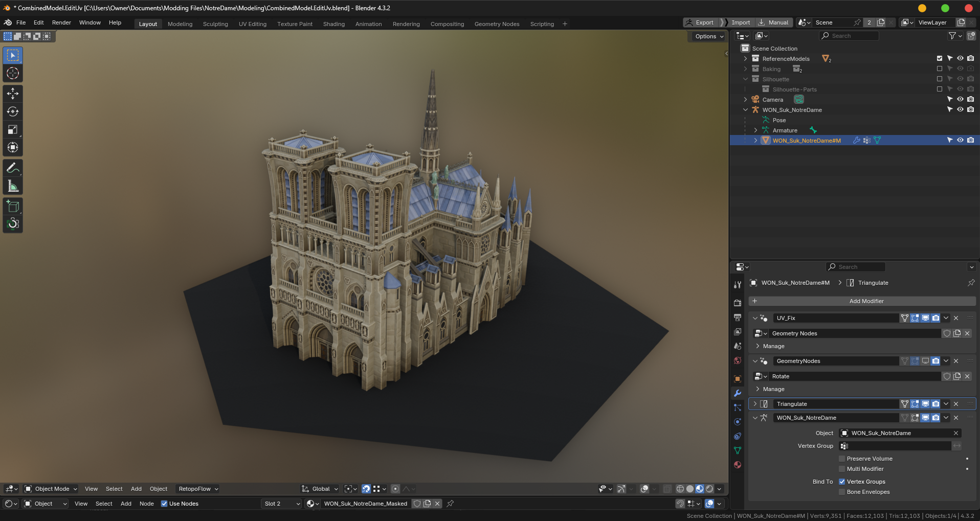Uncheck Bind To Vertex Groups

pyautogui.click(x=842, y=482)
